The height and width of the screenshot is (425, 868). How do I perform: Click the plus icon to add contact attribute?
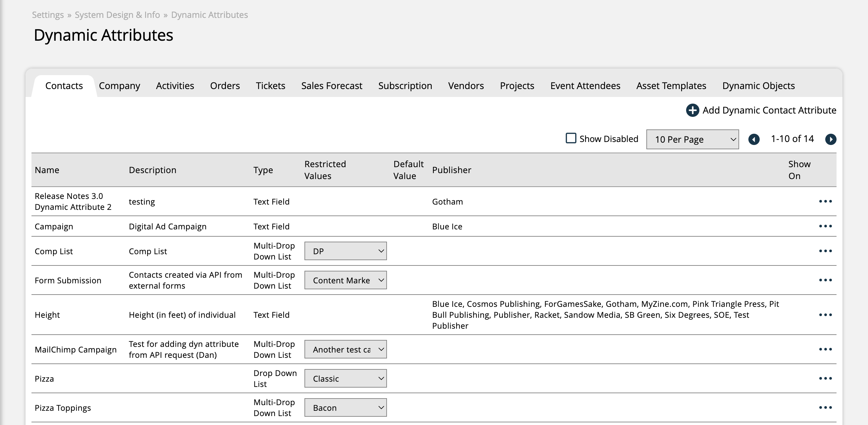tap(692, 110)
